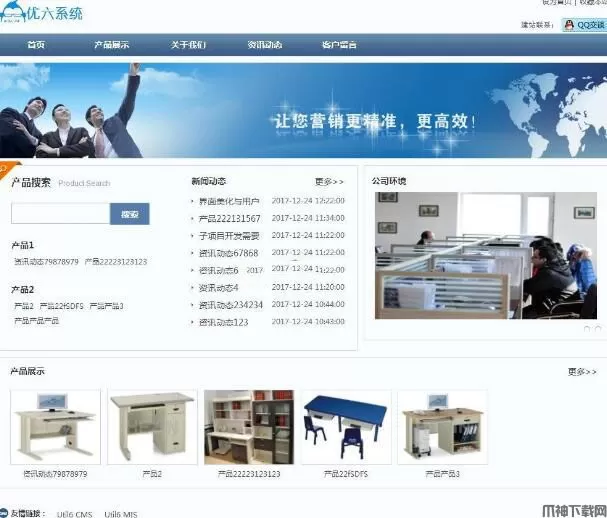
Task: Open Util6 CMS friendly link
Action: (74, 514)
